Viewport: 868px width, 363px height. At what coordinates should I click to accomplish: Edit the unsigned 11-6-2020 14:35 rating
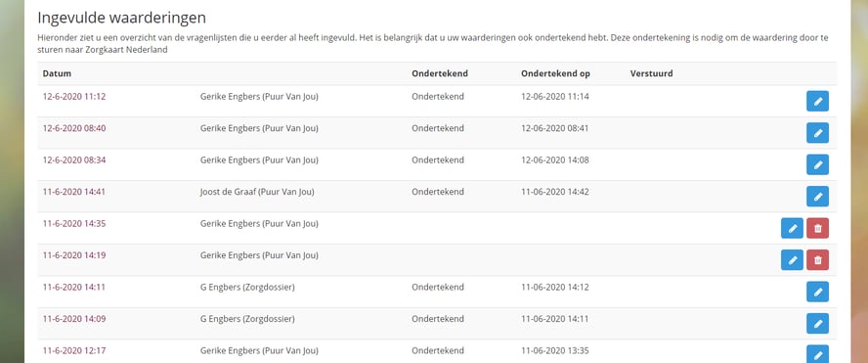792,228
